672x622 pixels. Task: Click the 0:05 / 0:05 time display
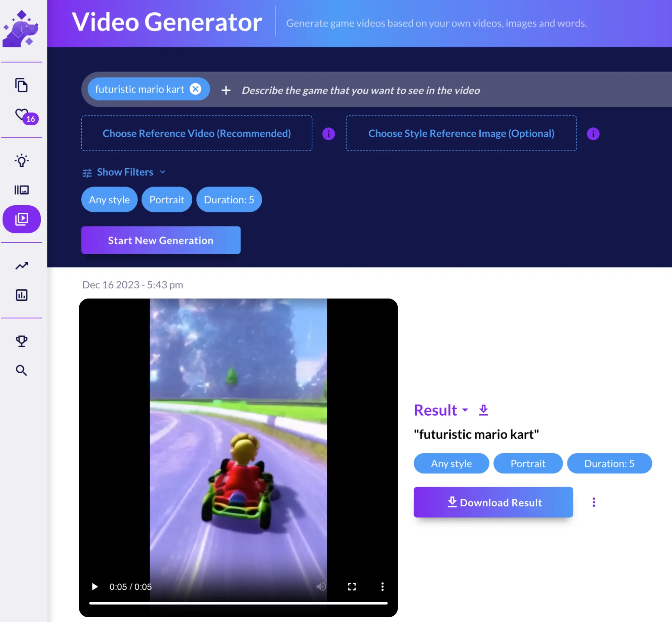(131, 587)
